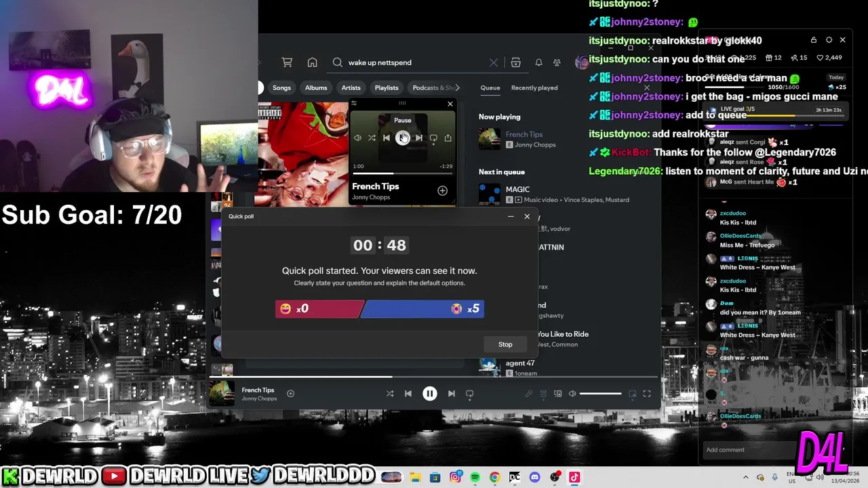Open Discord from the taskbar

click(534, 477)
